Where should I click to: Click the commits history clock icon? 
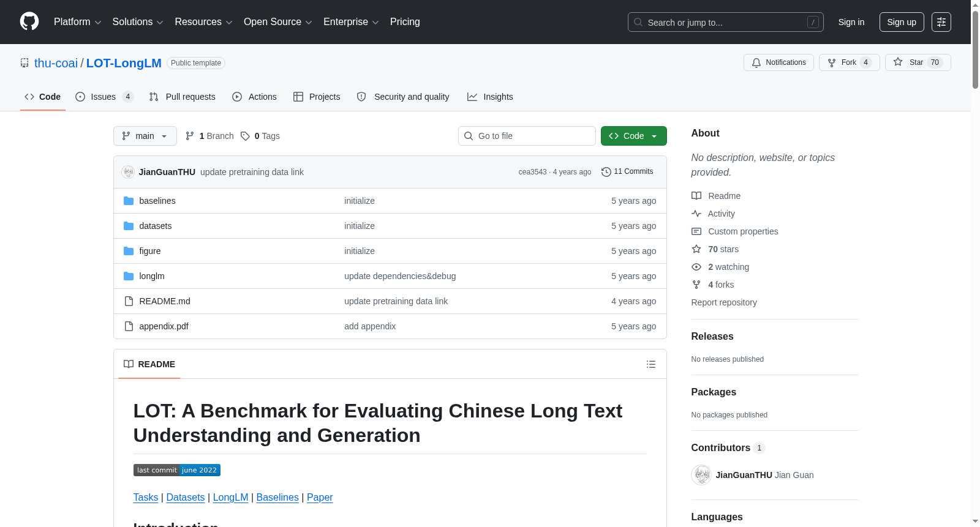tap(606, 172)
